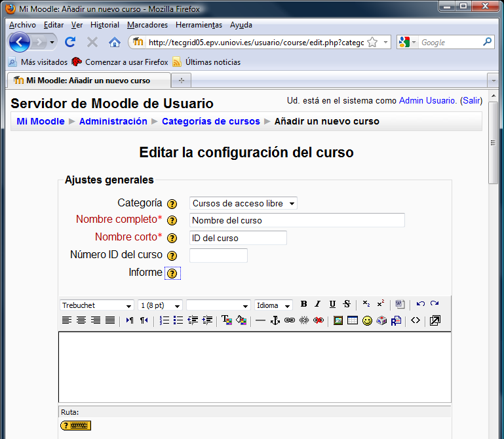Open the Historial menu

105,25
